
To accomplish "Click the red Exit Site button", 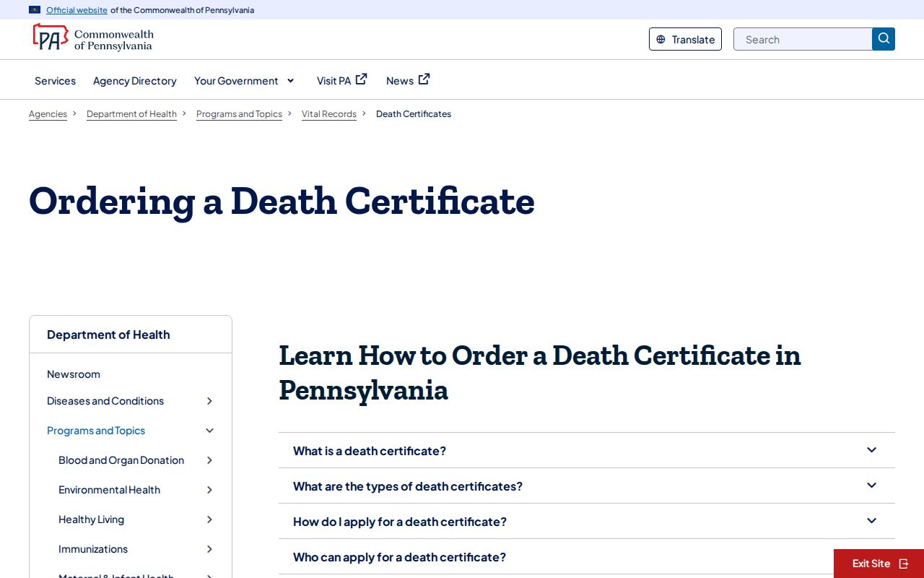I will tap(879, 564).
